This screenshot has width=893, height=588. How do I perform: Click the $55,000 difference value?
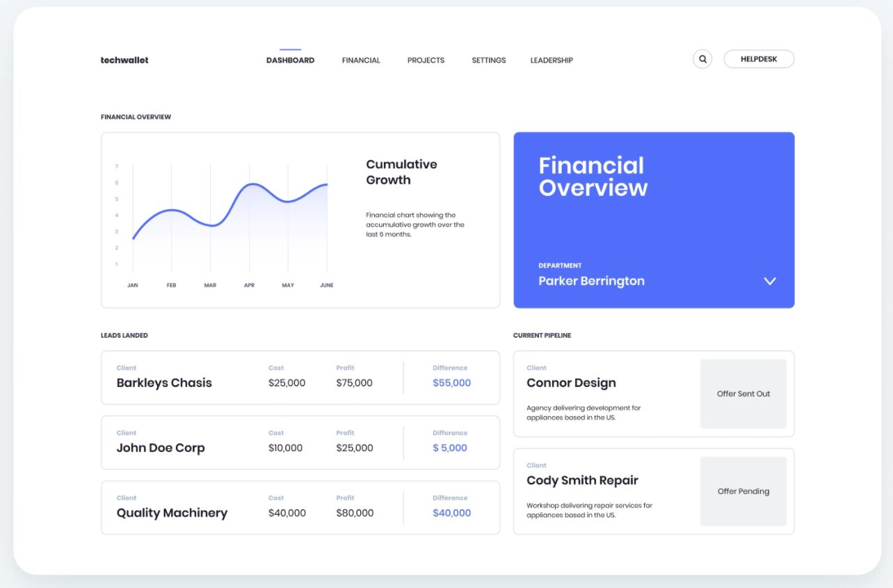pos(451,383)
